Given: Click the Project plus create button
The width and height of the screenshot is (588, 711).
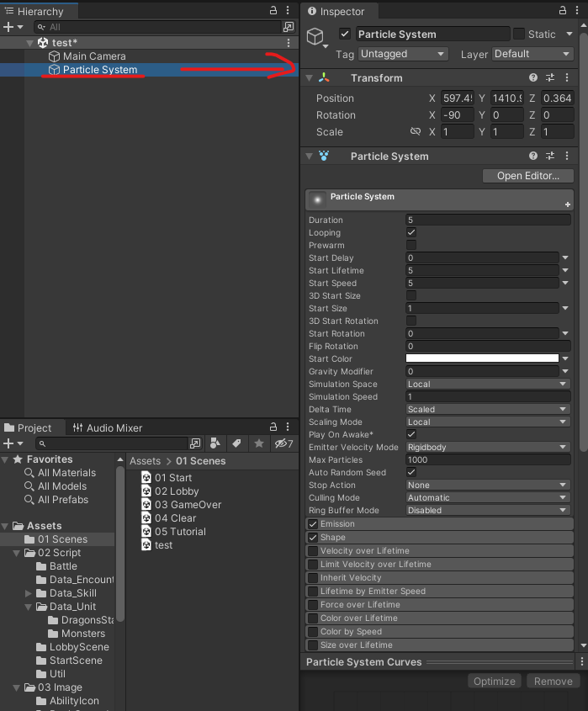Looking at the screenshot, I should point(13,443).
